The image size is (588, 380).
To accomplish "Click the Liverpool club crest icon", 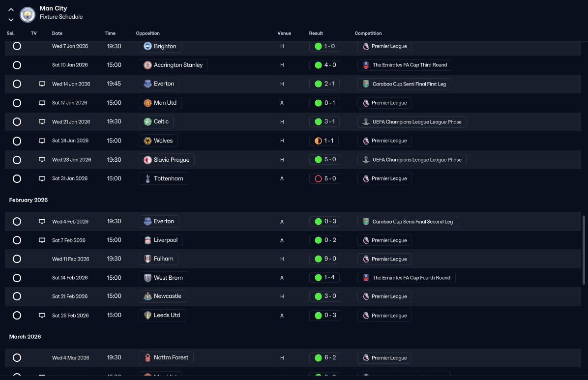I will coord(148,240).
